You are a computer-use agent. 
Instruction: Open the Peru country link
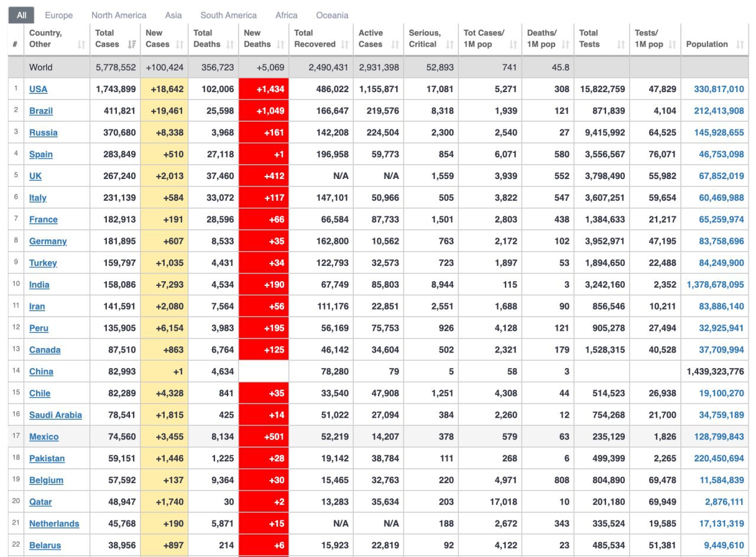39,328
